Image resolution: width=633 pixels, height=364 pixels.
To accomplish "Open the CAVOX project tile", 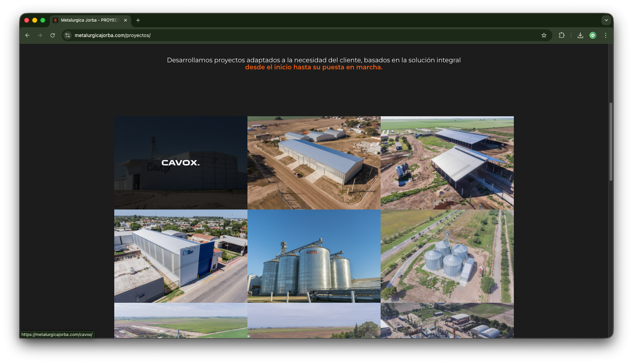I will click(180, 163).
